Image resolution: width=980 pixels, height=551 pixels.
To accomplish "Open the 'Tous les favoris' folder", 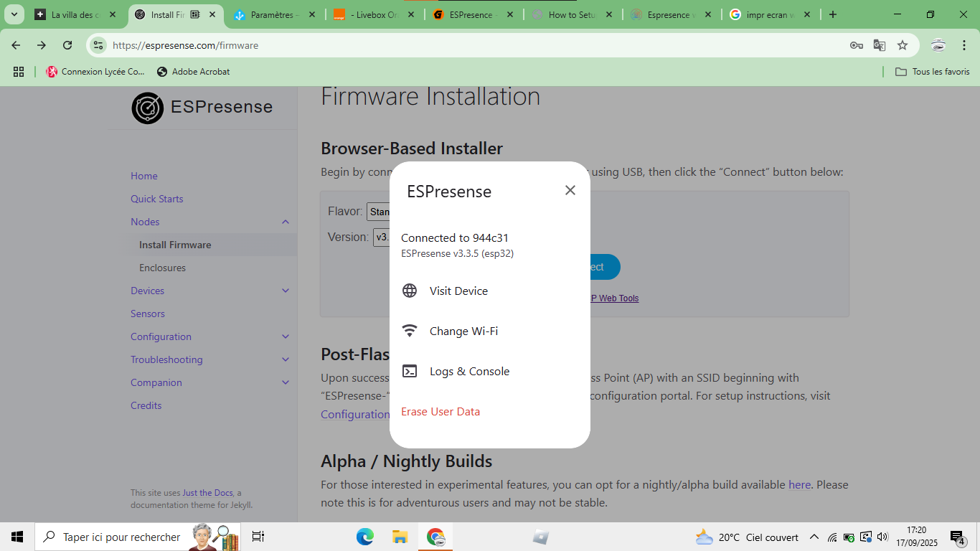I will point(933,72).
